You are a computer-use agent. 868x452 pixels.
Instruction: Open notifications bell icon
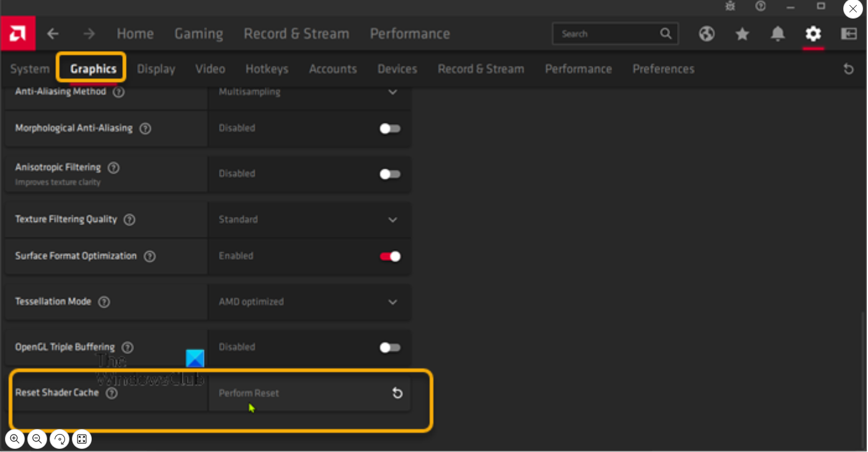click(x=777, y=33)
